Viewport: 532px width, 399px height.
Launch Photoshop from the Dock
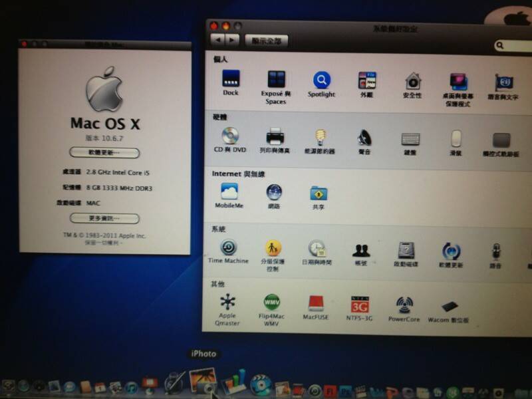tap(345, 392)
